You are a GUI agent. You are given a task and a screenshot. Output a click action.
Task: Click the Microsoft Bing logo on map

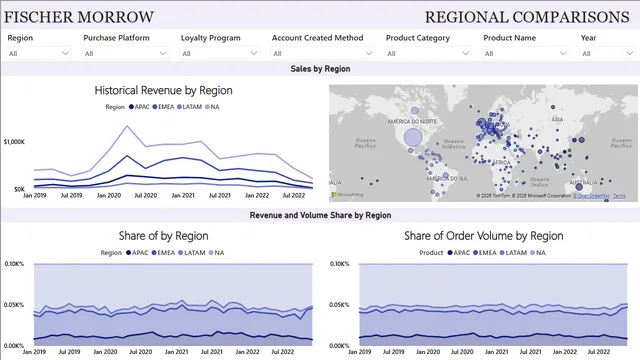[x=347, y=195]
